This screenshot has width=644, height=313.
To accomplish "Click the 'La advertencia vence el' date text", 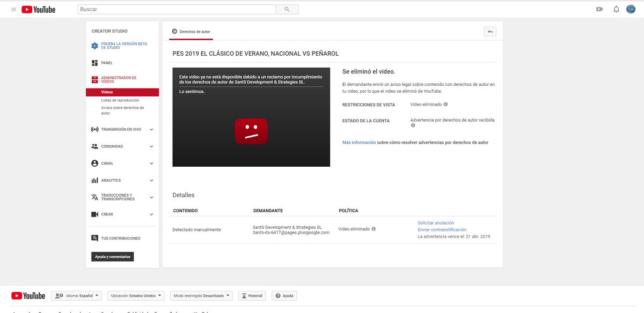I will [x=453, y=236].
